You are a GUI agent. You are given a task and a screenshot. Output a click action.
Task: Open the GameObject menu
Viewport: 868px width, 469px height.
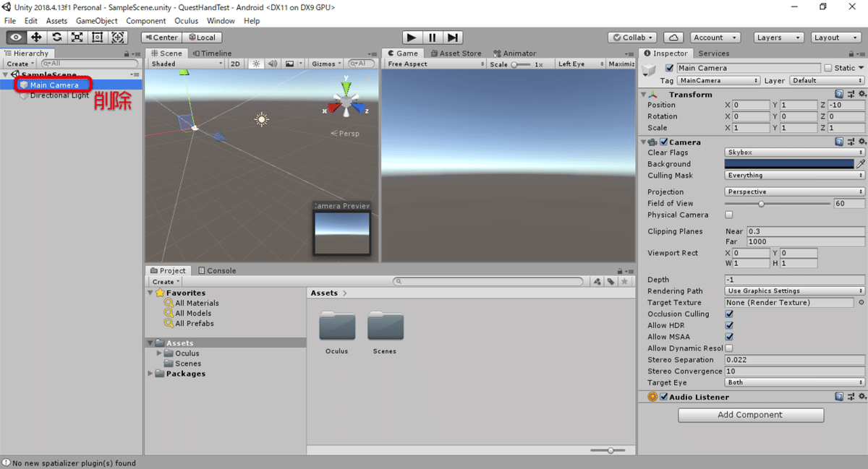96,21
